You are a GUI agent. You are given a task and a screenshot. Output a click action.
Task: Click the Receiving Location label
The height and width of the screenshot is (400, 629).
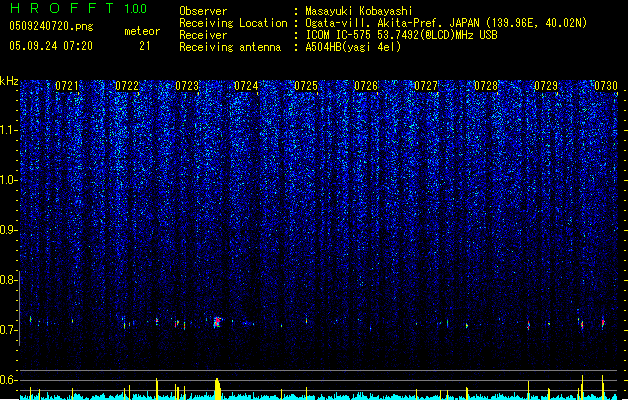pyautogui.click(x=233, y=23)
